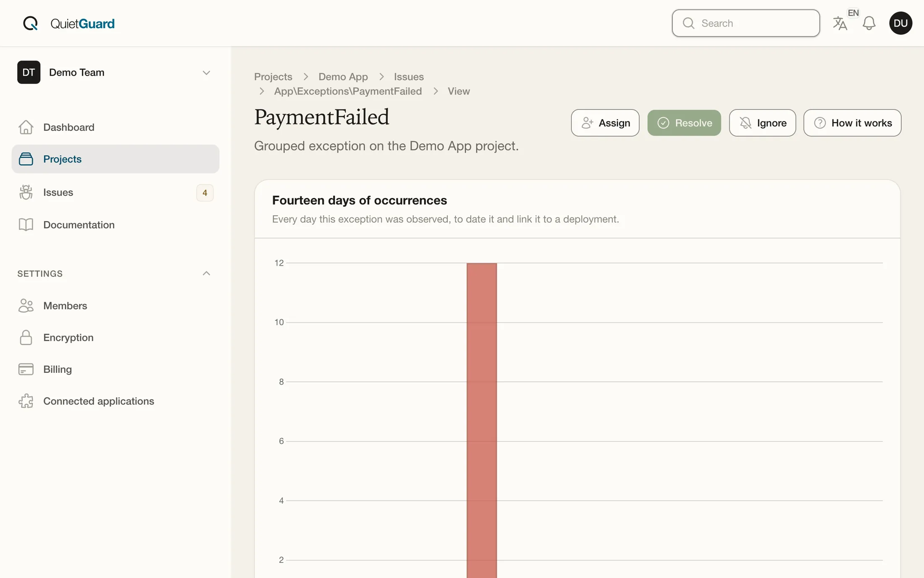Screen dimensions: 924x578
Task: Click the Connected applications puzzle icon
Action: pyautogui.click(x=26, y=401)
